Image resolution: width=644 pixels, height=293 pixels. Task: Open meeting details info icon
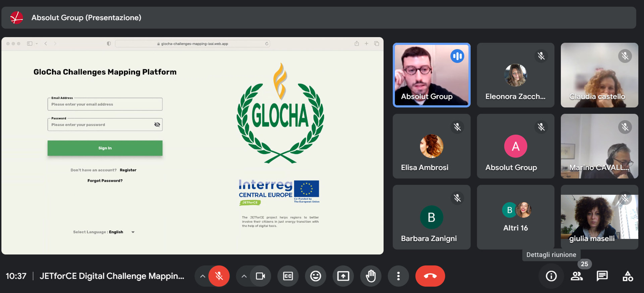coord(551,276)
